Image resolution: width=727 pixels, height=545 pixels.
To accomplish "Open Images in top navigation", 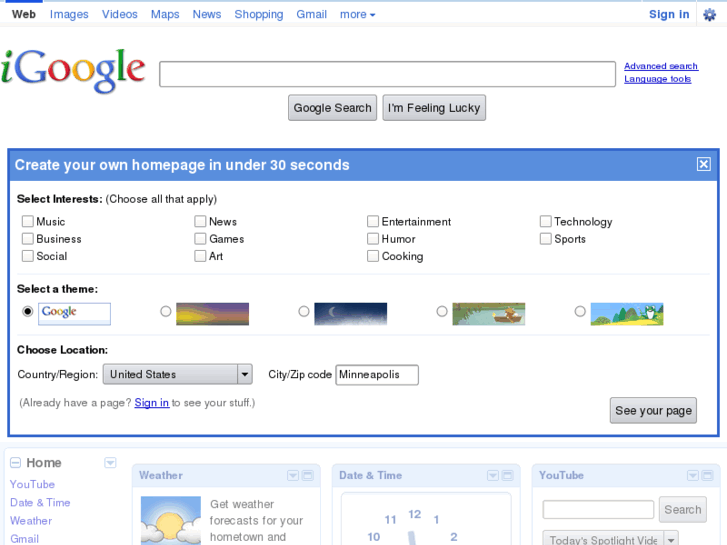I will pyautogui.click(x=69, y=14).
